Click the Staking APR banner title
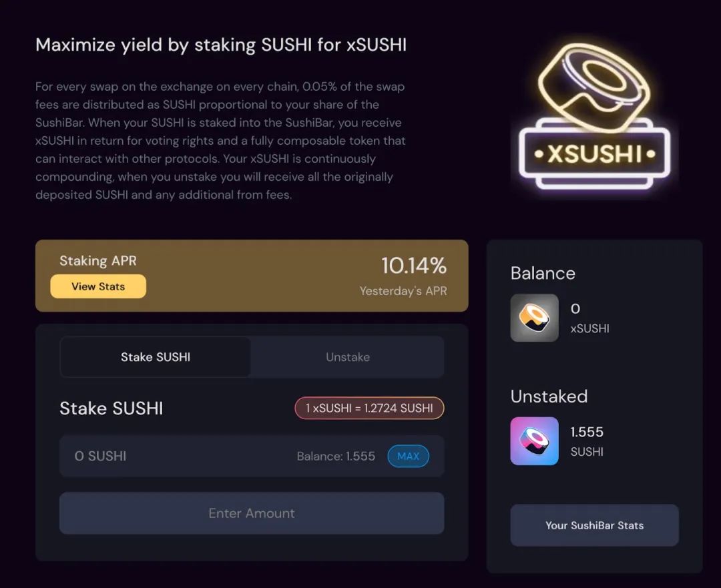This screenshot has width=721, height=588. 97,261
